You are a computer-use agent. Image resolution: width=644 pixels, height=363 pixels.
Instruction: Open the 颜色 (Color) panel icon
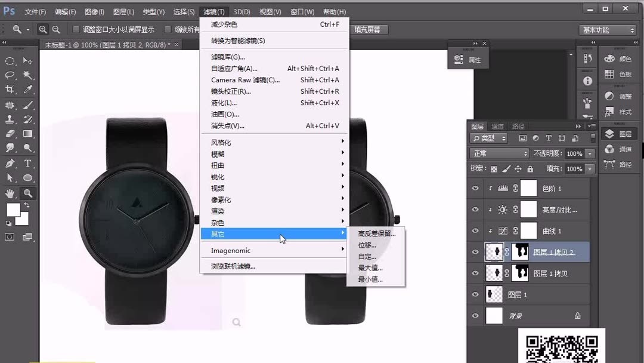[609, 60]
